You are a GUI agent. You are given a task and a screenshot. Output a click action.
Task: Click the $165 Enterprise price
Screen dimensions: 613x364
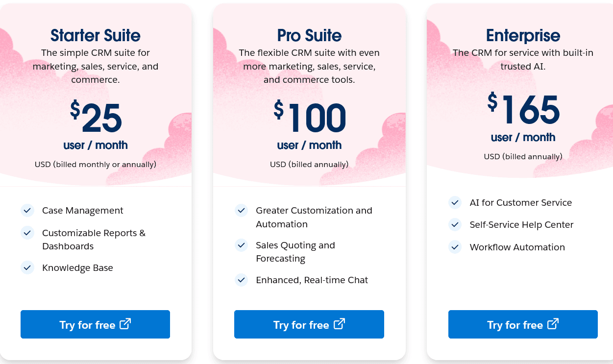coord(523,110)
